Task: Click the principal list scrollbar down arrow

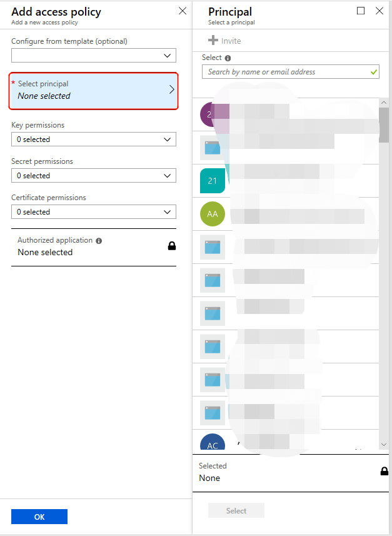Action: pos(384,444)
